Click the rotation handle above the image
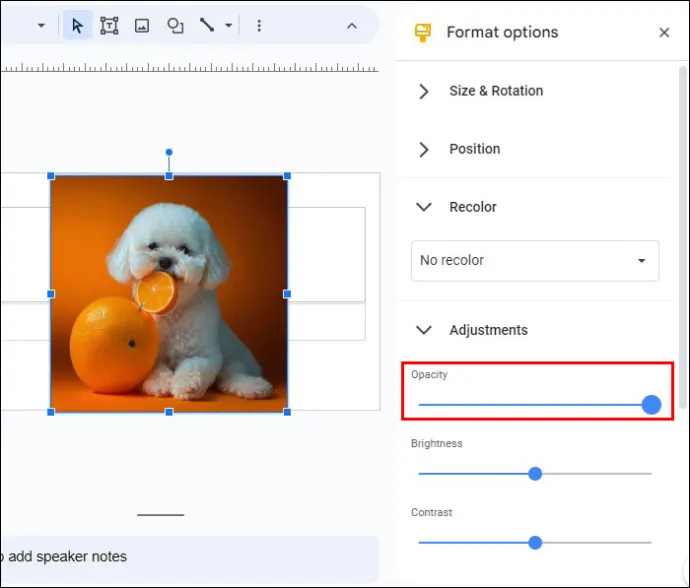690x588 pixels. point(169,152)
